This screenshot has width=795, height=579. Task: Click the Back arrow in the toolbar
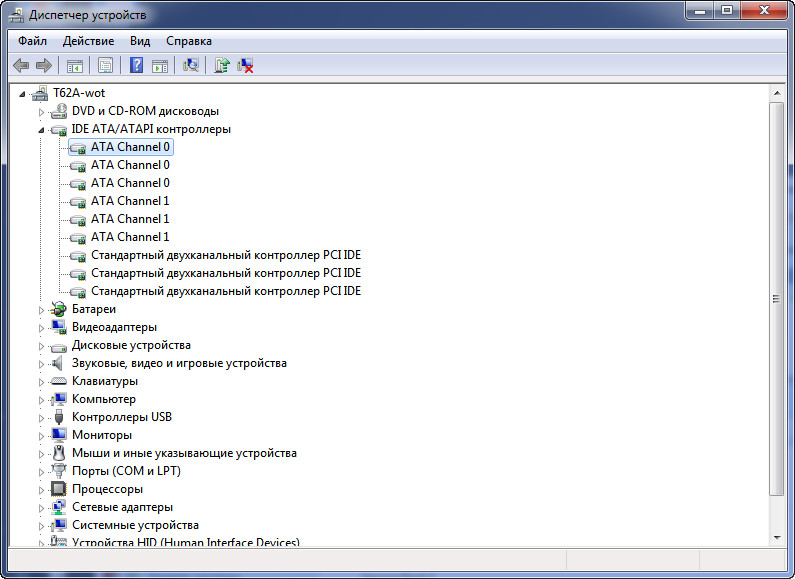[x=21, y=65]
